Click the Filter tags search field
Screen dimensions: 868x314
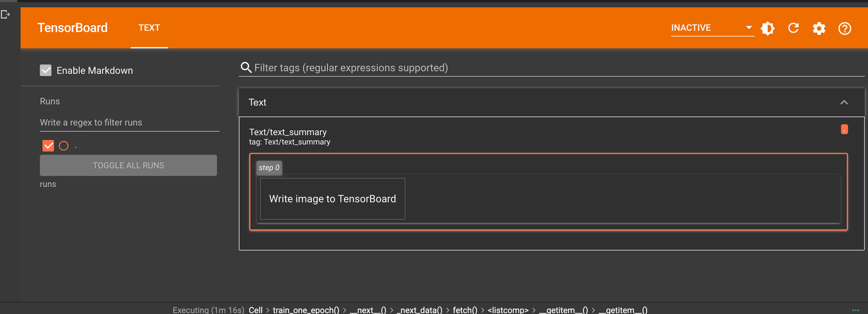(559, 68)
